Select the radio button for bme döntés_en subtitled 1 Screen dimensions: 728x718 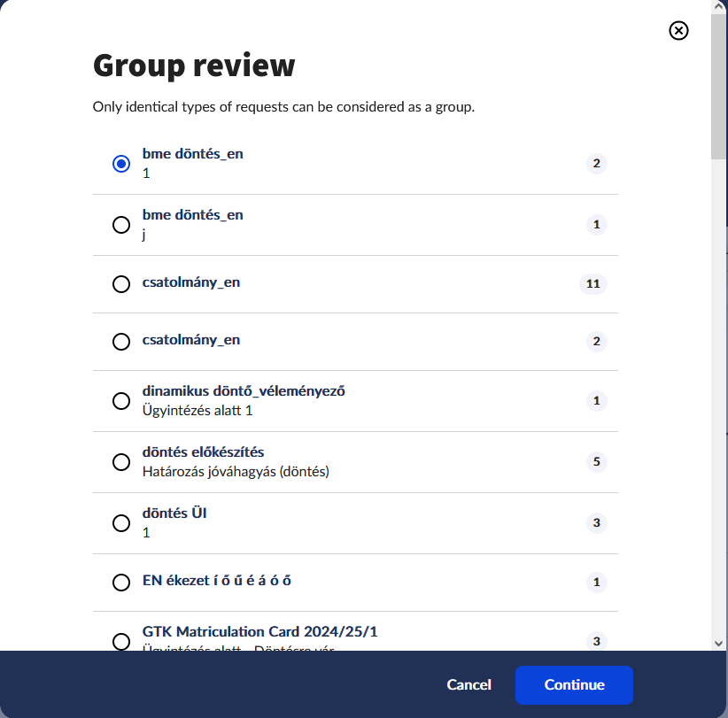(x=121, y=164)
